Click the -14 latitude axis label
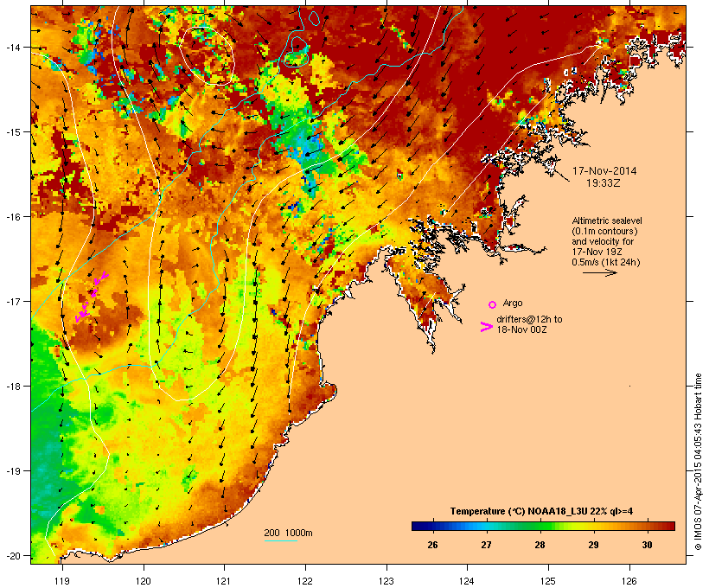Viewport: 709px width, 588px height. point(13,47)
